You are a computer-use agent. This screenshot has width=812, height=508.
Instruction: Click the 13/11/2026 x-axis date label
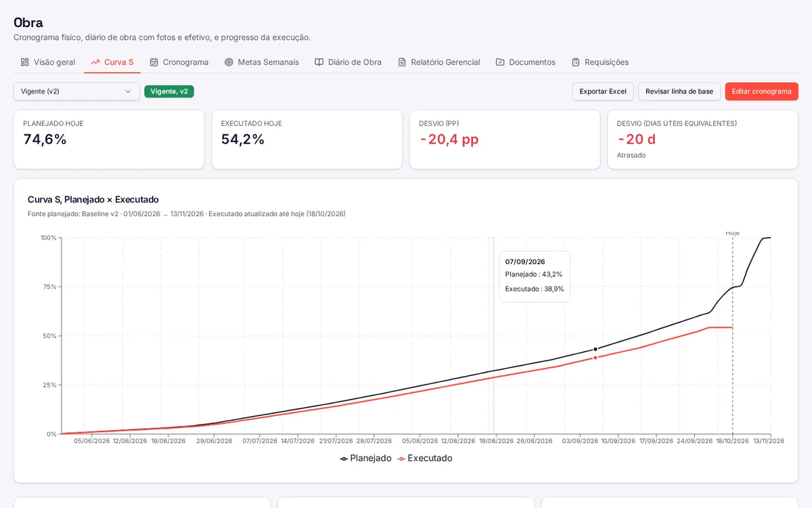769,441
